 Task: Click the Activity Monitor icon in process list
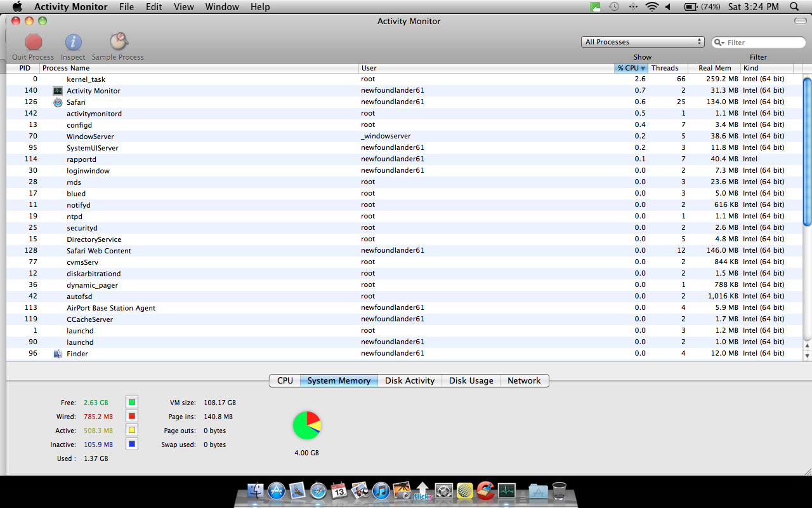click(58, 91)
